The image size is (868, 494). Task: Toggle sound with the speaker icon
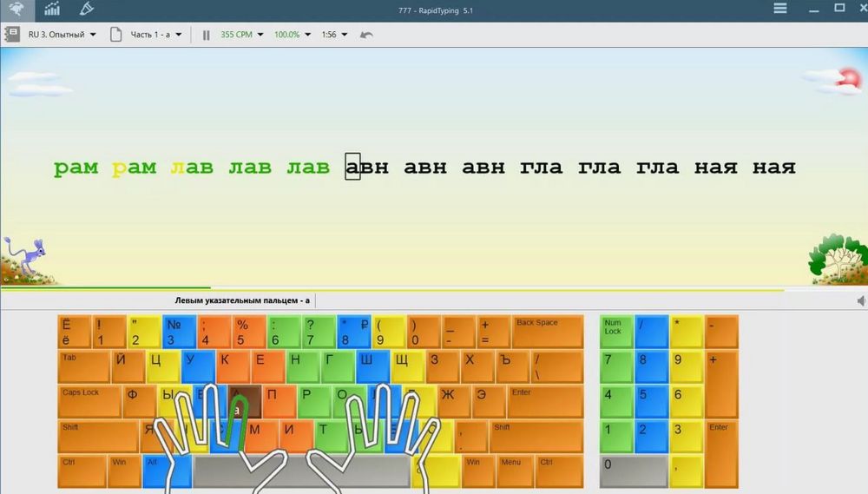(860, 300)
